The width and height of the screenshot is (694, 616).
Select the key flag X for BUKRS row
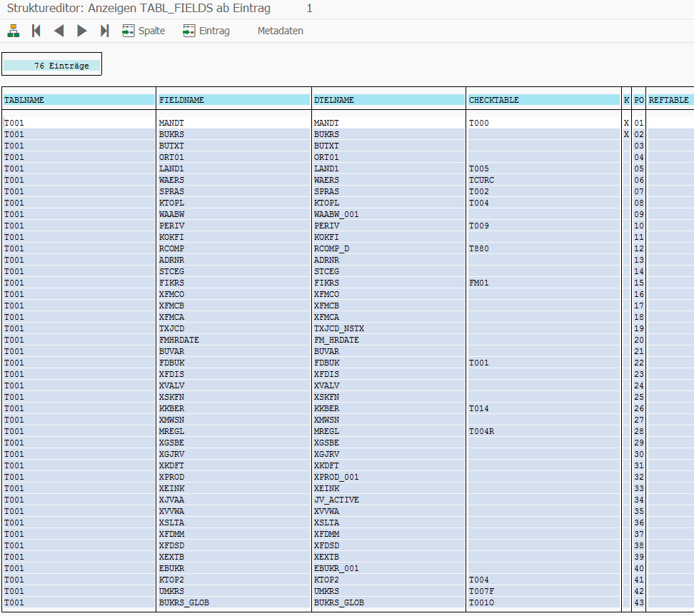click(626, 133)
